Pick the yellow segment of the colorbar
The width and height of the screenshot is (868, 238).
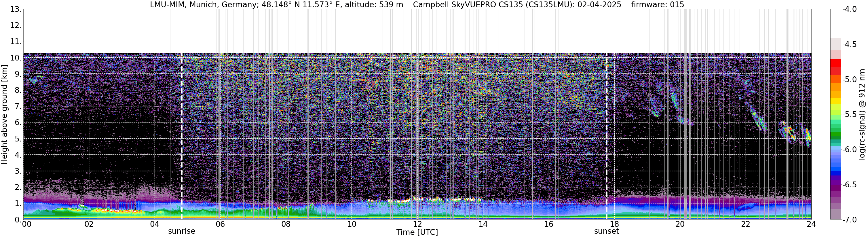(x=835, y=101)
